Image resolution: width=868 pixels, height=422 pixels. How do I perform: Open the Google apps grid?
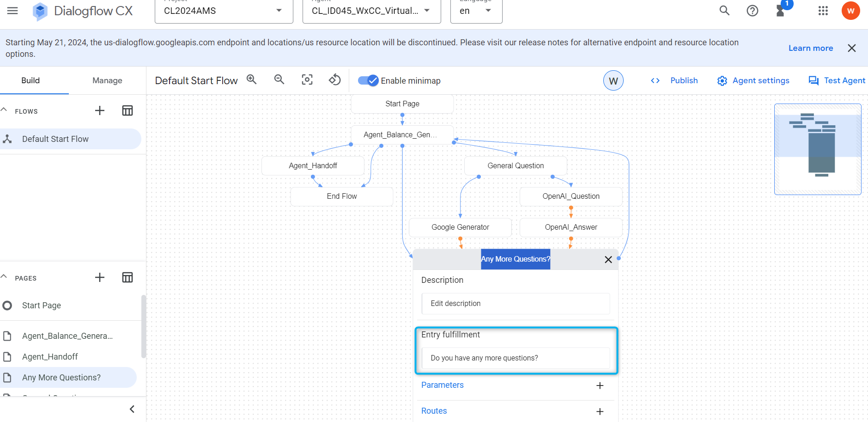pyautogui.click(x=823, y=11)
